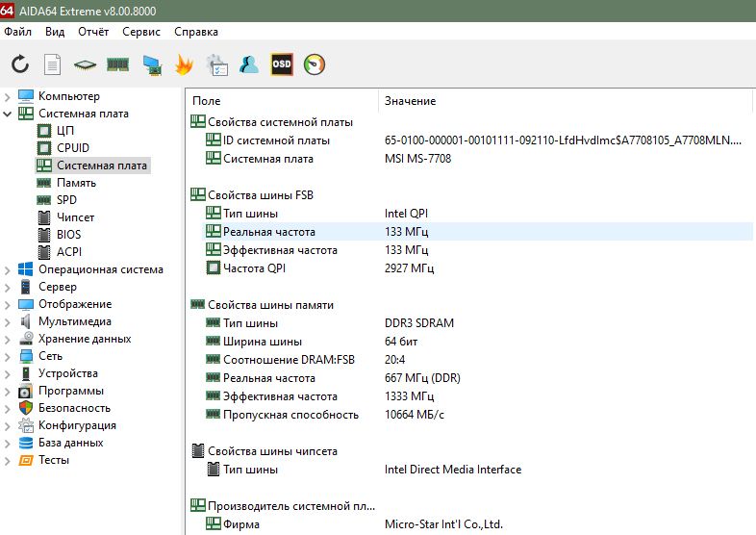Click the AIDA64 app icon in title bar

pyautogui.click(x=7, y=11)
